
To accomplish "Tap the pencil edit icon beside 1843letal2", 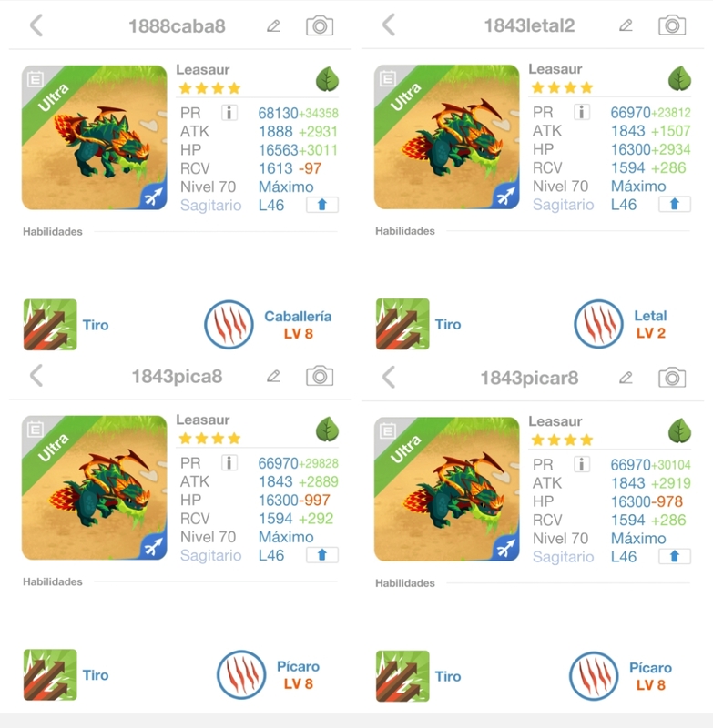I will (x=626, y=25).
